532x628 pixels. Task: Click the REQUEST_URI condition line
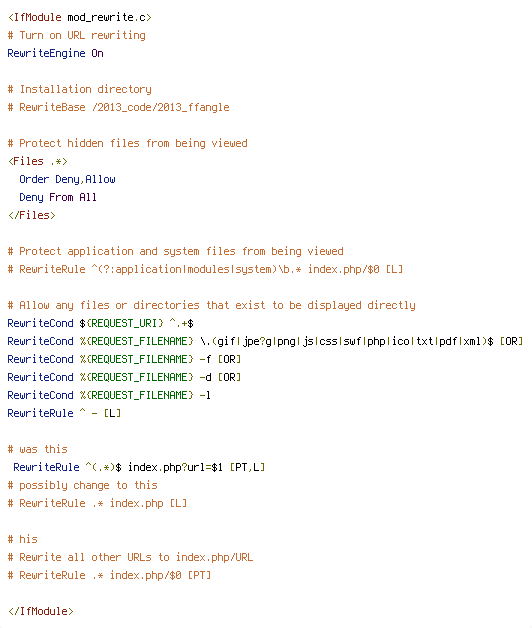(101, 323)
